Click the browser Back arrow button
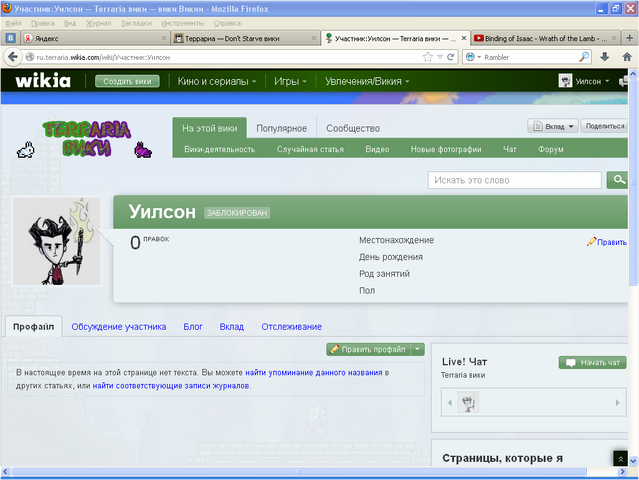This screenshot has width=639, height=480. pos(12,57)
